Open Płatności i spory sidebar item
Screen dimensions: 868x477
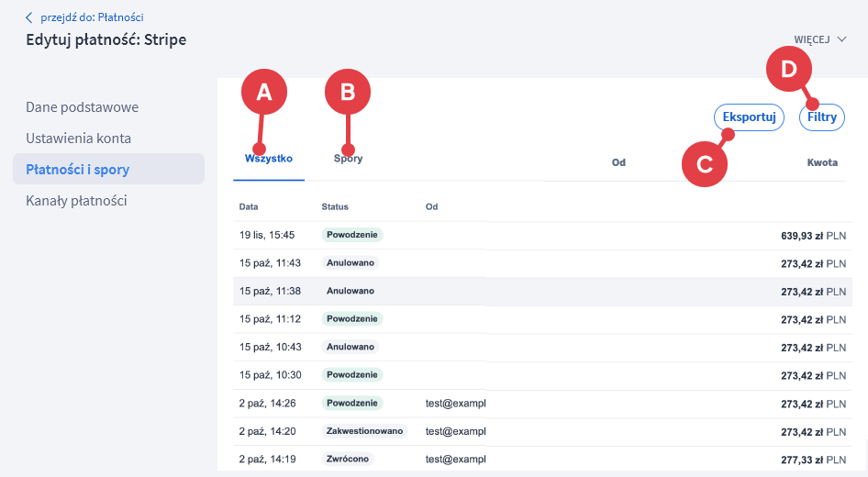point(78,170)
